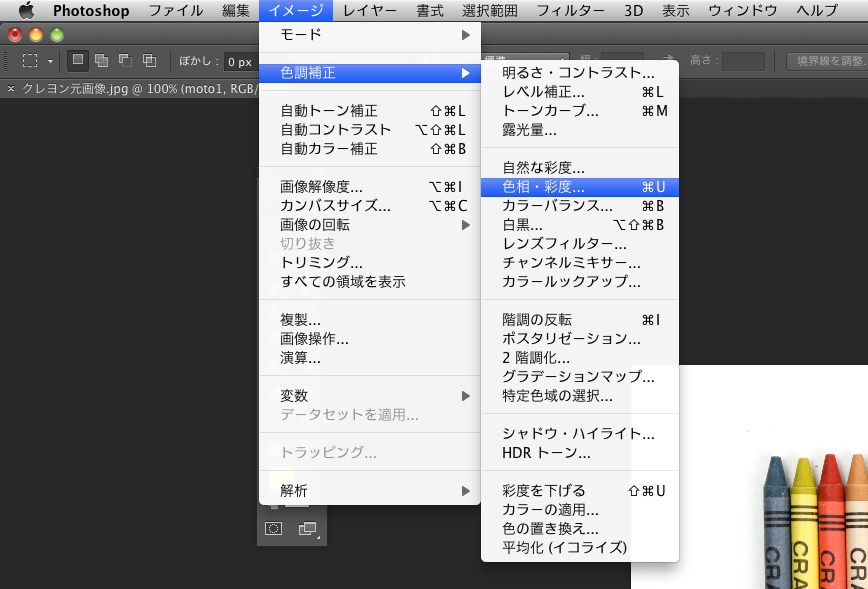Select the Subtract from Selection mode icon
Screen dimensions: 868x589
coord(126,60)
